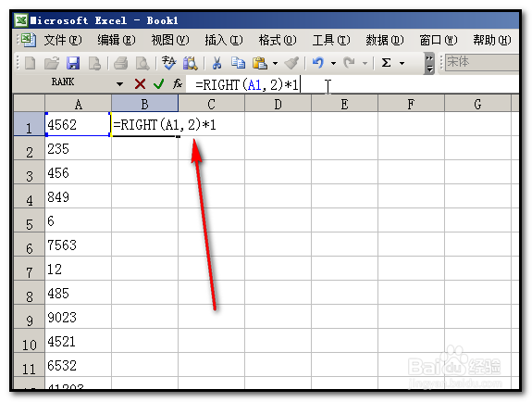Expand the Paste options dropdown arrow
This screenshot has height=402, width=532.
[x=275, y=63]
